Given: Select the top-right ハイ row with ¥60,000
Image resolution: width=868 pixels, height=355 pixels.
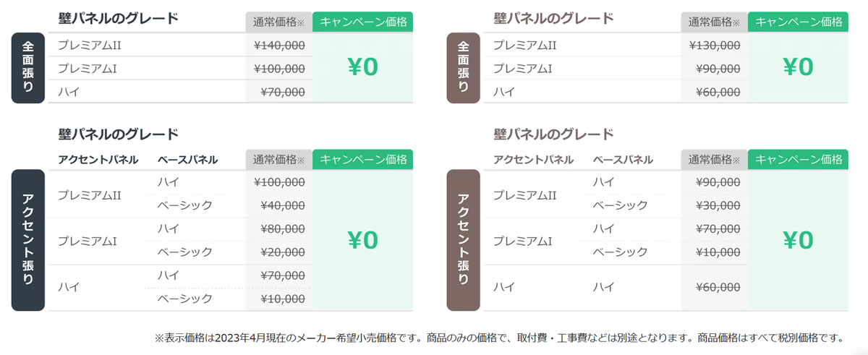Looking at the screenshot, I should tap(616, 92).
